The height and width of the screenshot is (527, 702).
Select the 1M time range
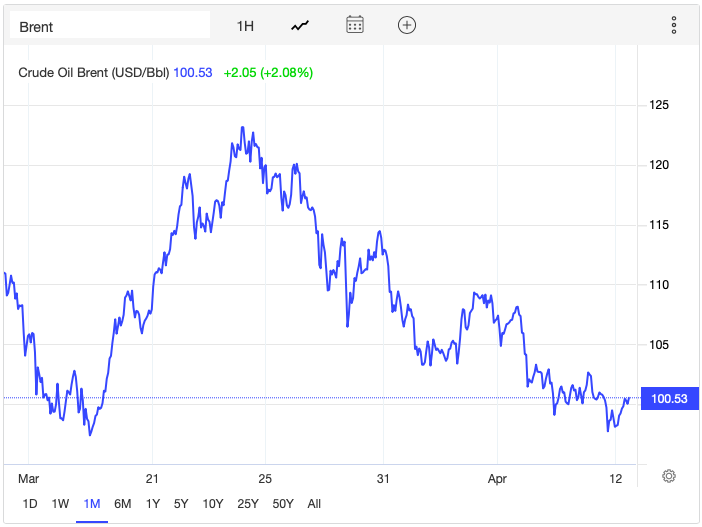pos(92,503)
